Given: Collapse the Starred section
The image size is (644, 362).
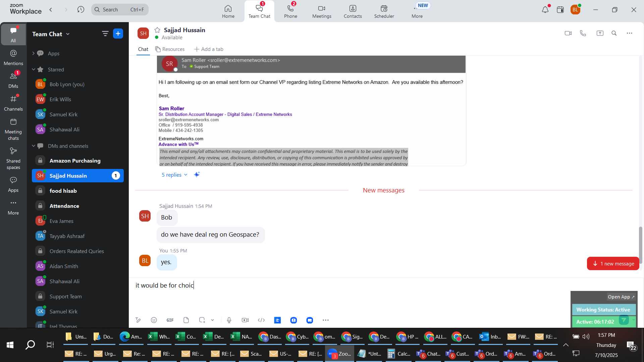Looking at the screenshot, I should coord(33,69).
